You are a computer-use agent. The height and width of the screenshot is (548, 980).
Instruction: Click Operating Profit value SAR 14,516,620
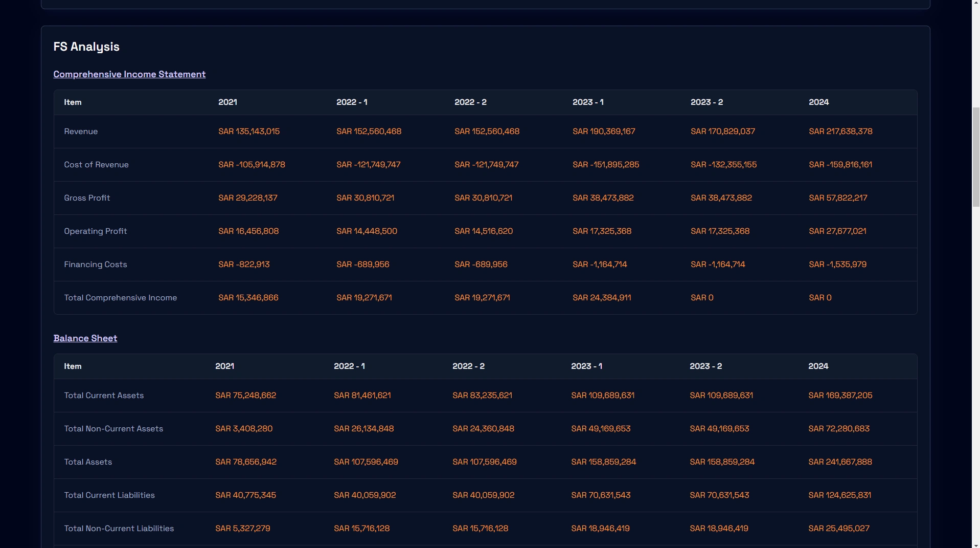(x=484, y=231)
